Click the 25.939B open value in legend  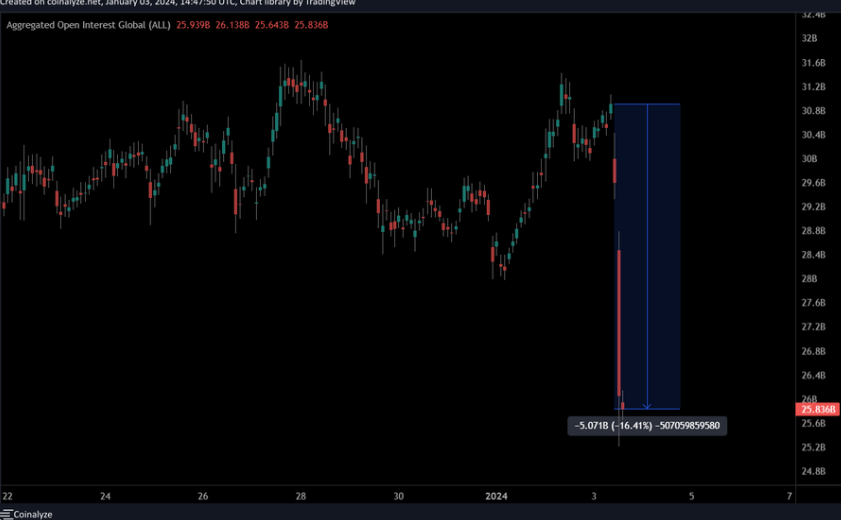point(192,24)
